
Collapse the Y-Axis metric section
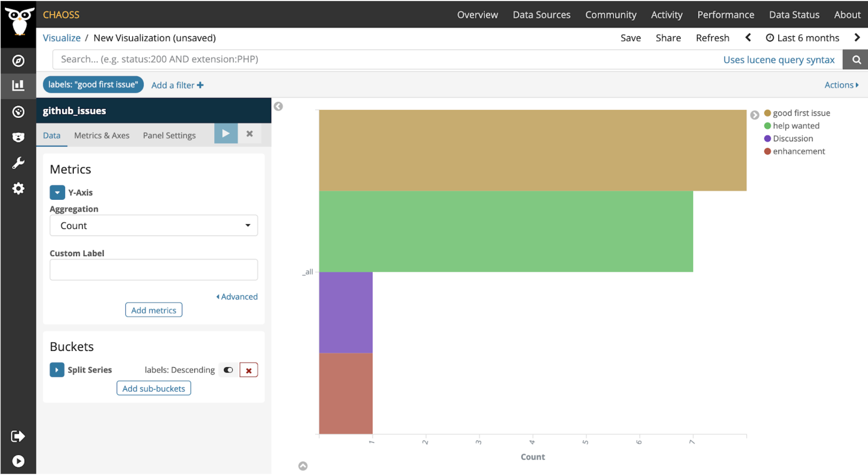coord(57,192)
